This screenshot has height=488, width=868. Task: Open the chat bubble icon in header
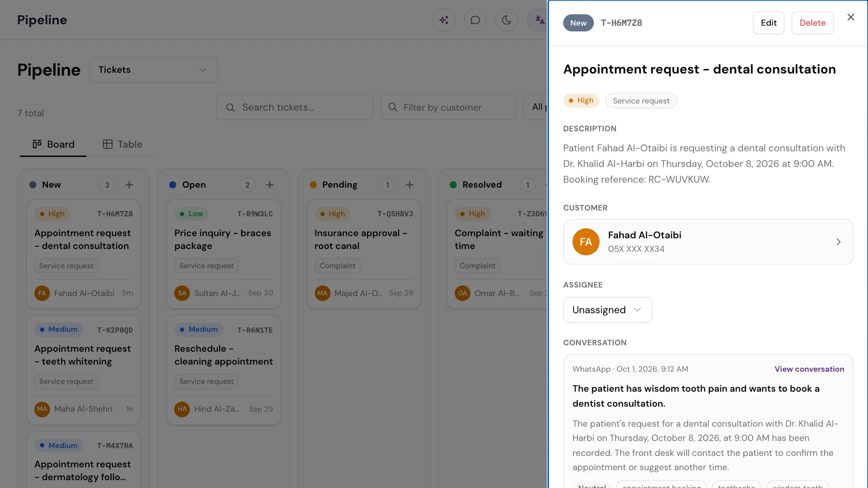coord(475,20)
